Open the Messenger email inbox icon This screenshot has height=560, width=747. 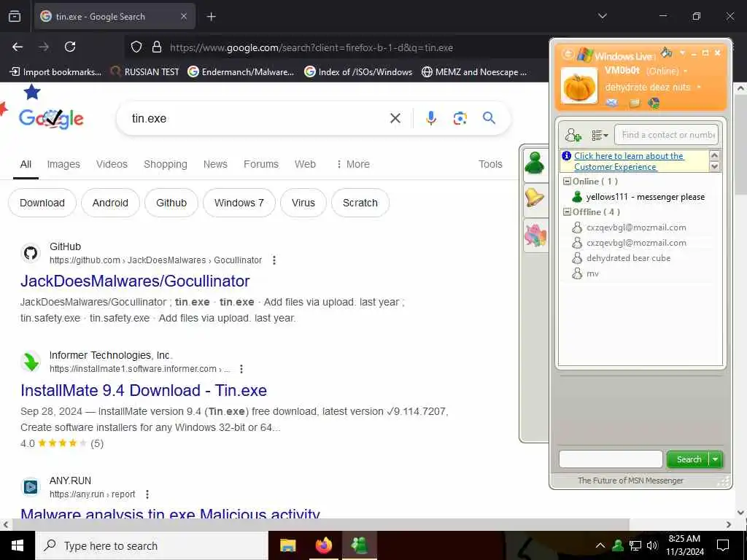point(612,103)
